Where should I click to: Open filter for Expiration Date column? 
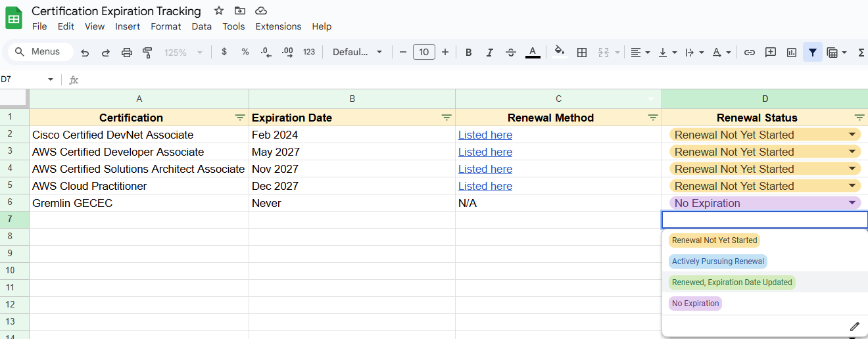click(x=446, y=118)
